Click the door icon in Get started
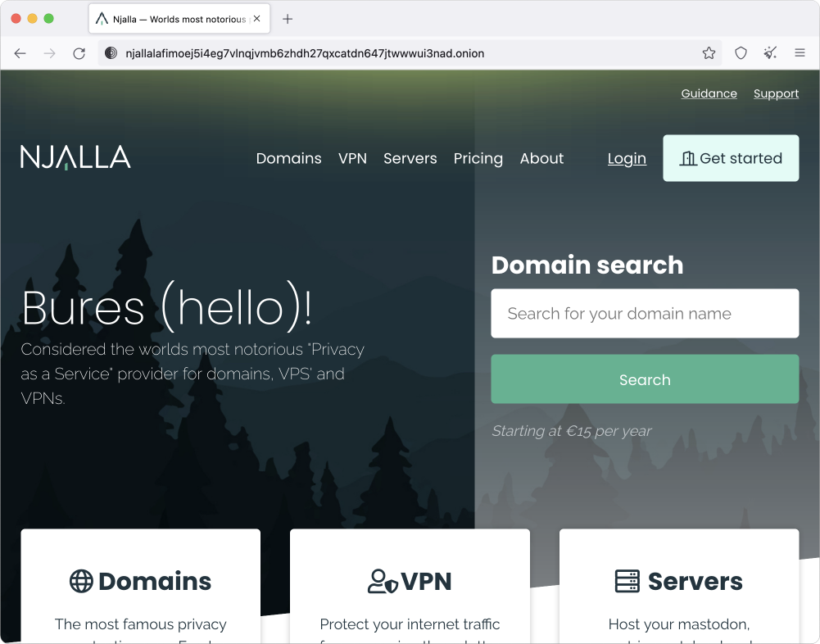Screen dimensions: 820x644 coord(687,158)
